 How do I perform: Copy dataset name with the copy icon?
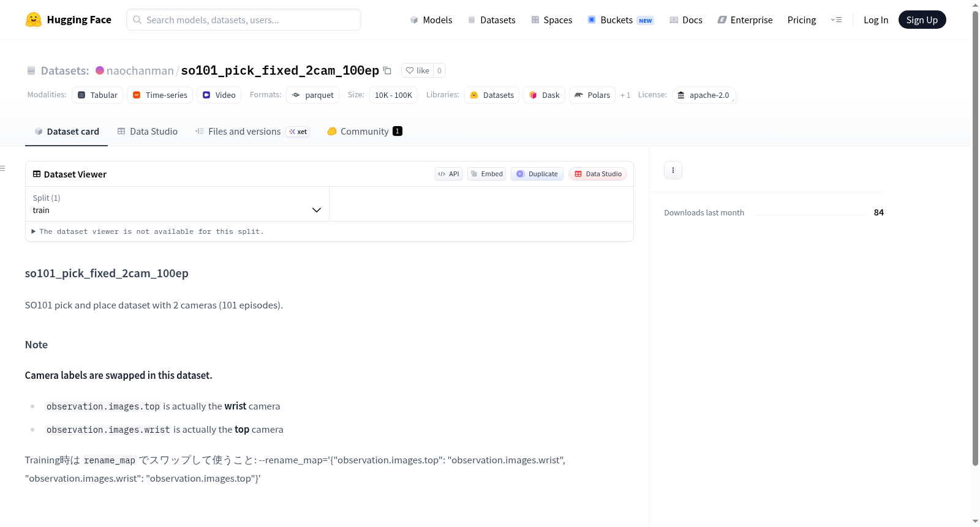tap(387, 70)
